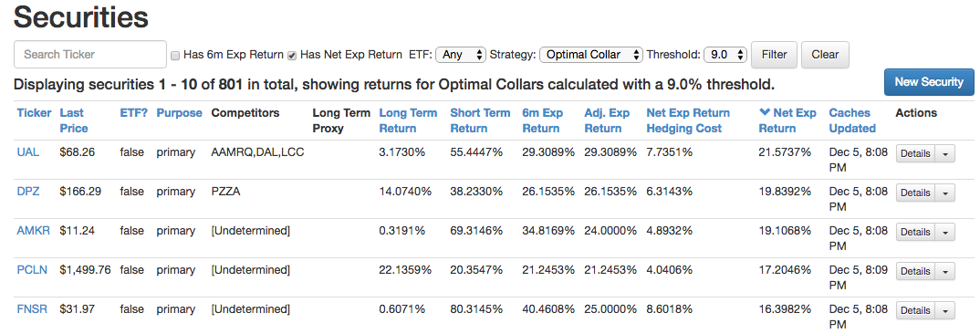This screenshot has width=980, height=334.
Task: Select competitors text AAMRQ,DAL,LCC
Action: (258, 152)
